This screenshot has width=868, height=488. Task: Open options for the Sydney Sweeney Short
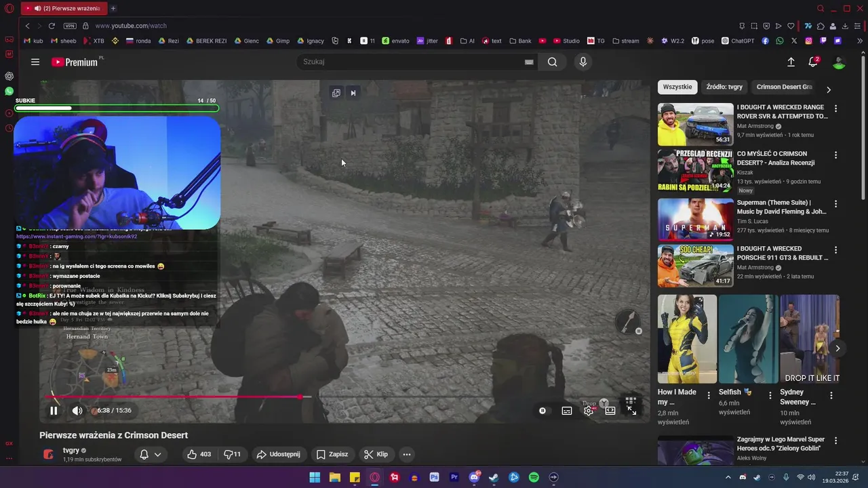click(x=831, y=395)
